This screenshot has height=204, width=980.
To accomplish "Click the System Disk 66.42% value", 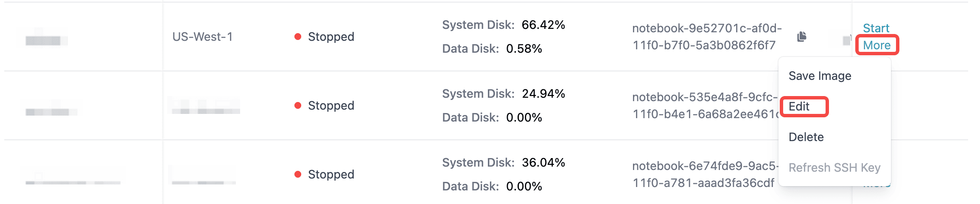I will click(543, 25).
